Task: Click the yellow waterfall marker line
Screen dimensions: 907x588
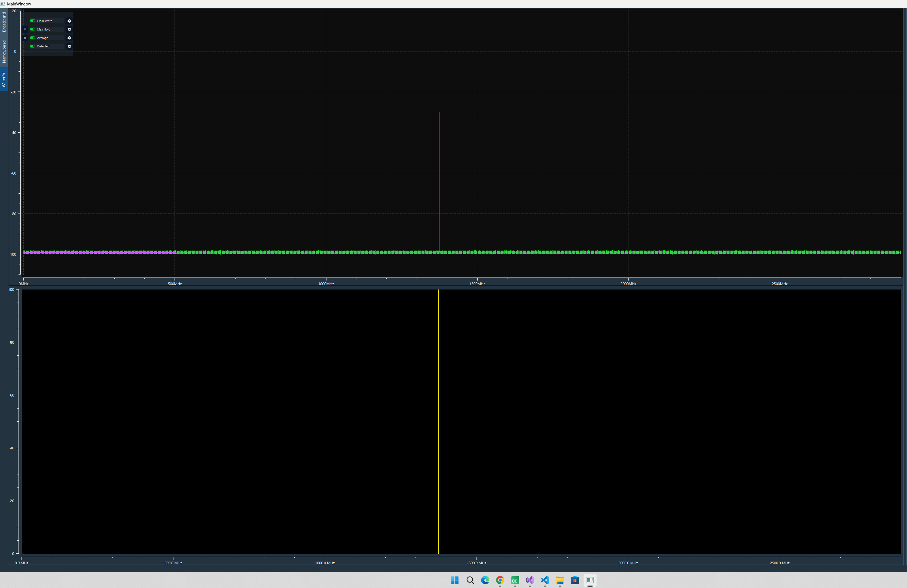Action: (438, 419)
